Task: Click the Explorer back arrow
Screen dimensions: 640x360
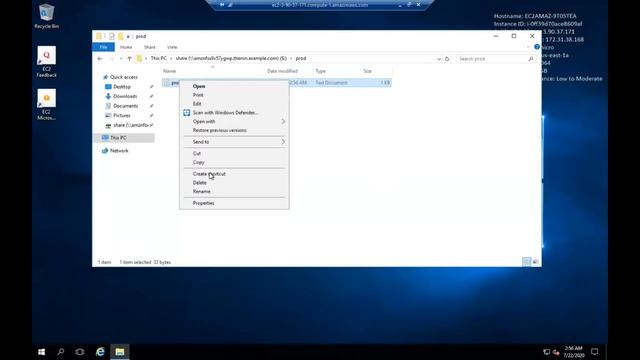Action: [100, 59]
